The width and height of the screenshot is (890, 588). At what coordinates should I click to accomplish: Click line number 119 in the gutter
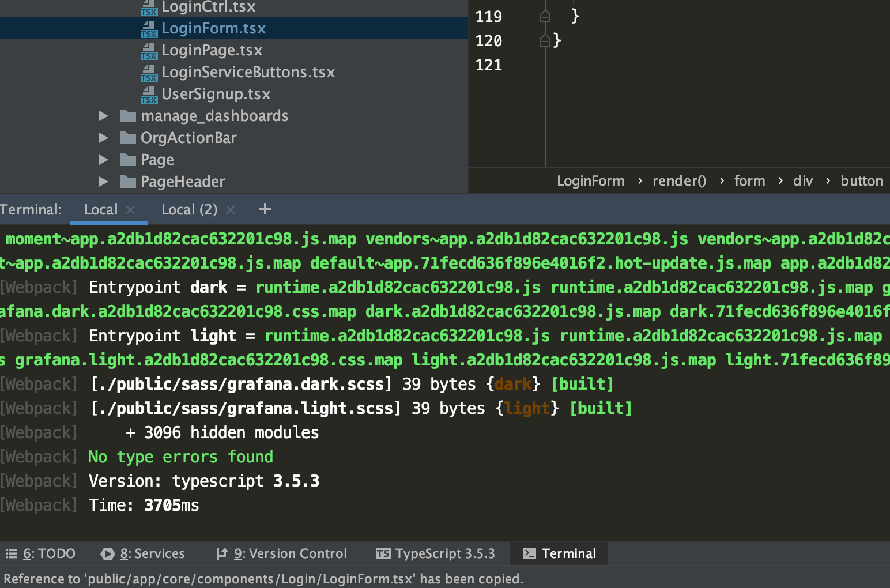[x=488, y=17]
